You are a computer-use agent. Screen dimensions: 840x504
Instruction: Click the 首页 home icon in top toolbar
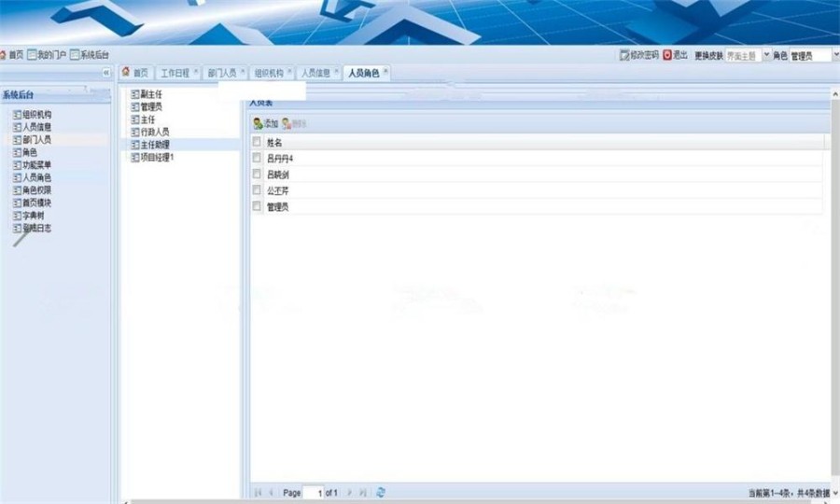(4, 56)
